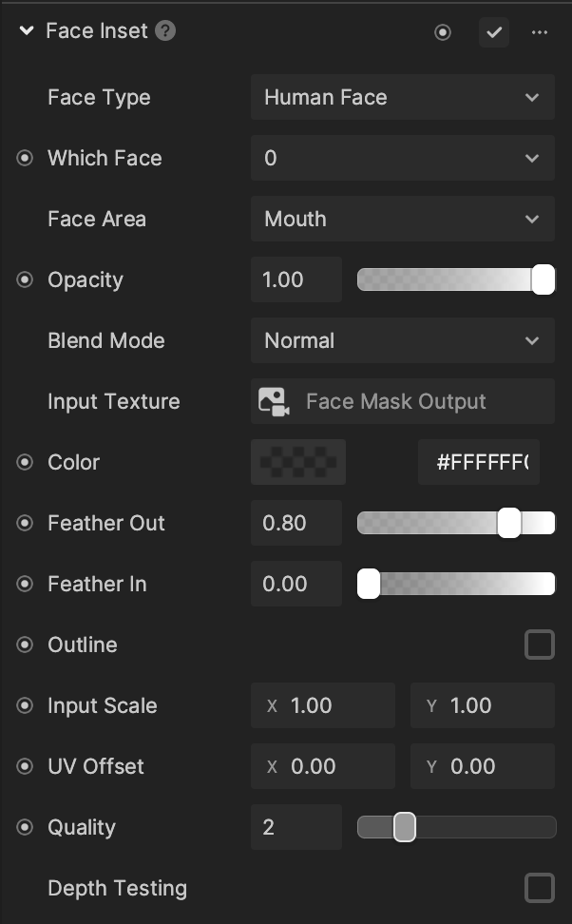Open the Face Type dropdown

coord(402,97)
